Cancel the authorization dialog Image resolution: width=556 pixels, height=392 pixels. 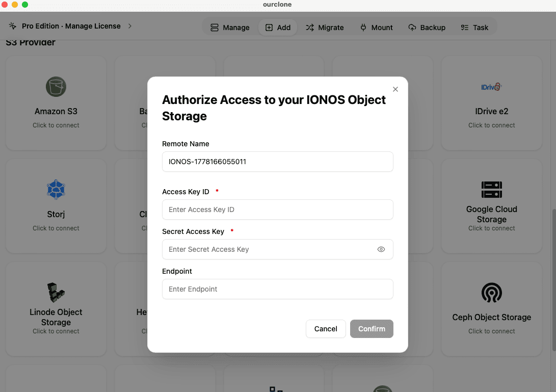click(x=326, y=329)
